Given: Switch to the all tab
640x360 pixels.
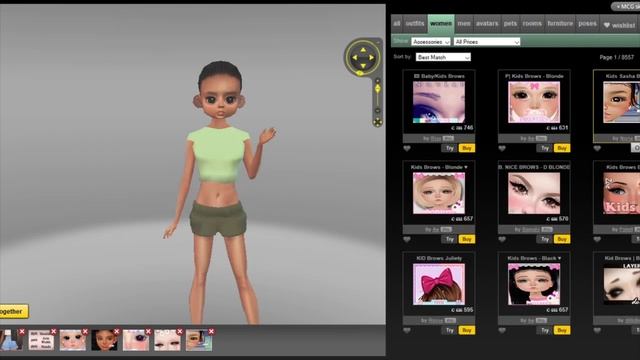Looking at the screenshot, I should tap(397, 24).
